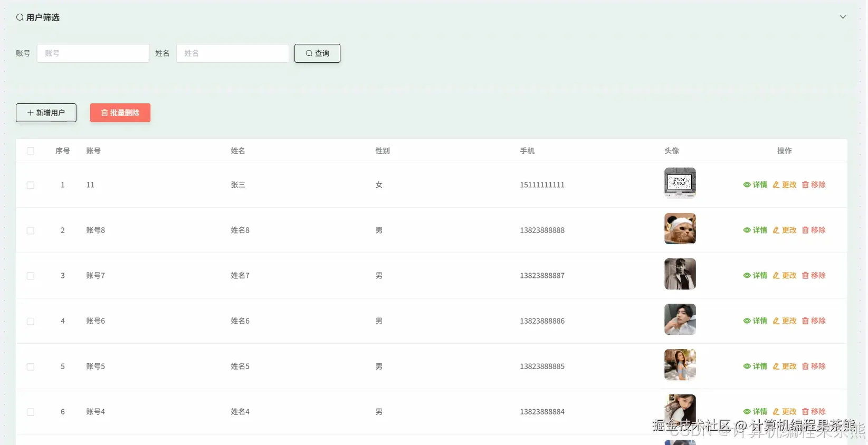The width and height of the screenshot is (868, 445).
Task: Click 更改 for user 姓名5
Action: [x=785, y=366]
